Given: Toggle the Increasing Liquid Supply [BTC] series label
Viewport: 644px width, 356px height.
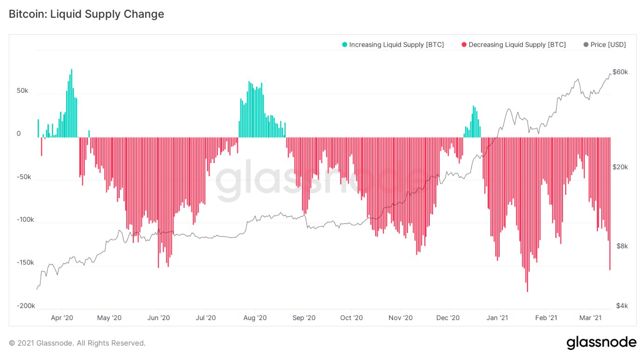Looking at the screenshot, I should [396, 45].
